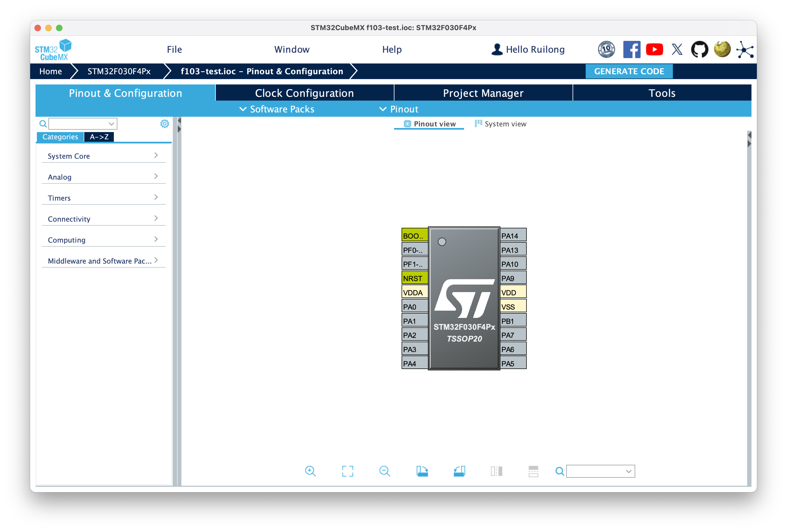Select the PA9 pin on chip
The image size is (787, 532).
(x=513, y=278)
